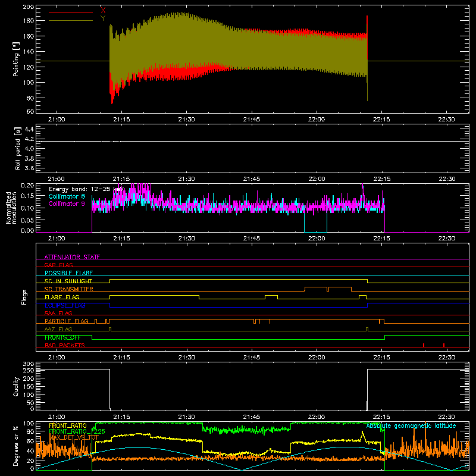476x476 pixels.
Task: Select the POSSIBLE_FLARE flag label
Action: coord(68,273)
